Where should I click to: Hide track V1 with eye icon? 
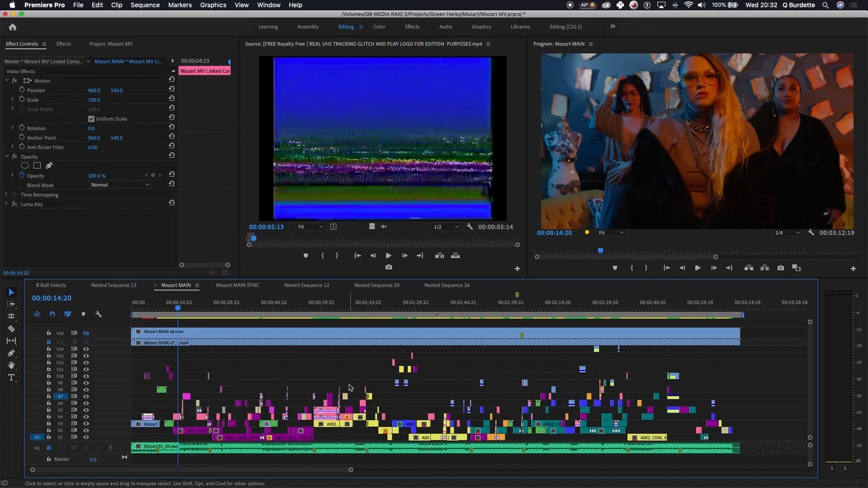coord(86,437)
